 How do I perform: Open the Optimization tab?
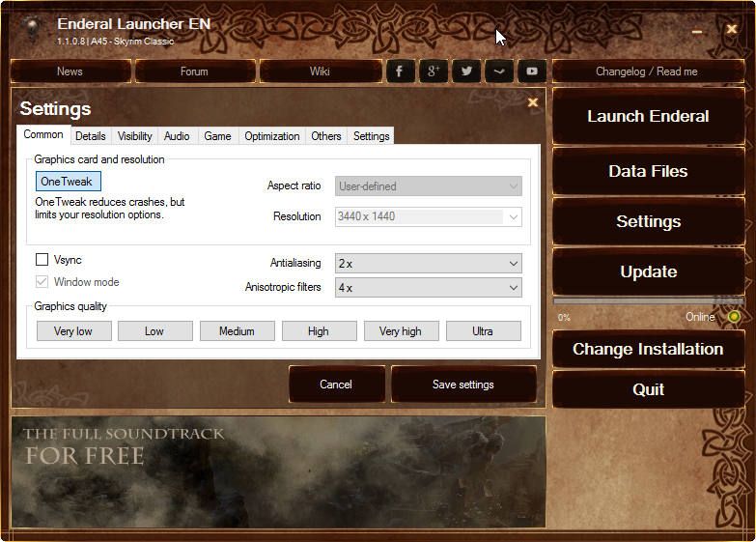(271, 136)
